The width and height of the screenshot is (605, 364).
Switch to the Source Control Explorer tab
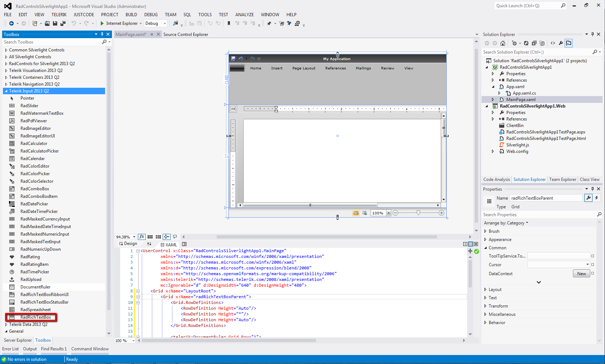[x=186, y=35]
